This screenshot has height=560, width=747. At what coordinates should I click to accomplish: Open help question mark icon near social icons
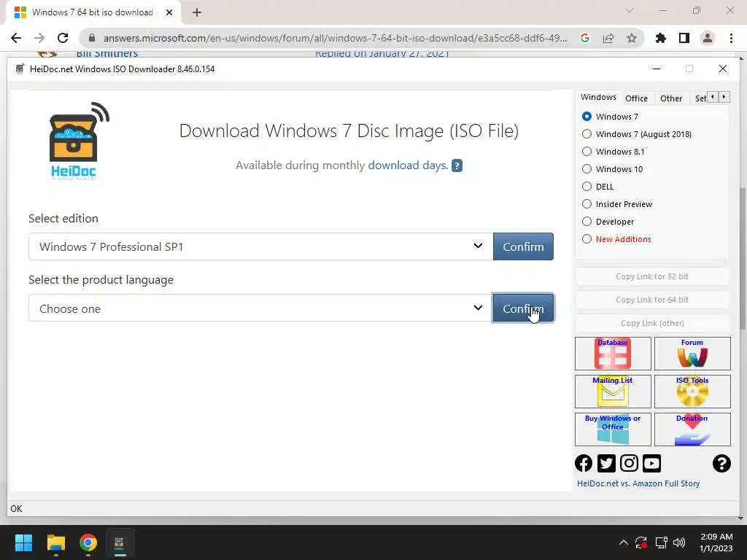[721, 463]
